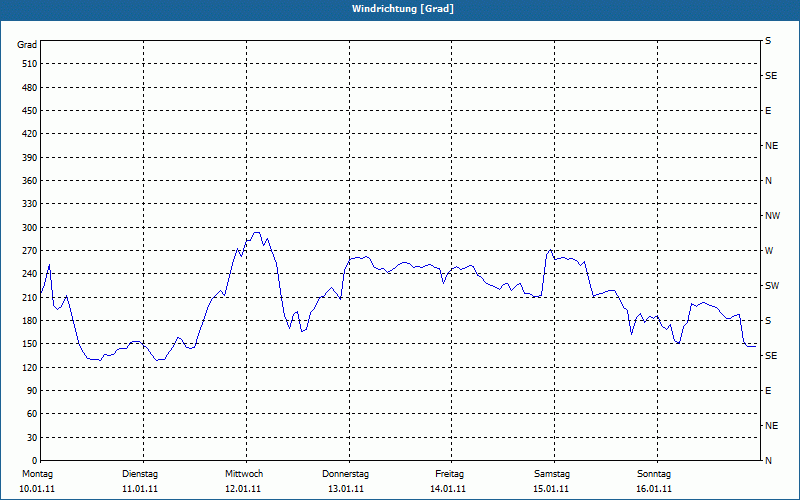800x500 pixels.
Task: Click the 510 y-axis value
Action: 30,64
